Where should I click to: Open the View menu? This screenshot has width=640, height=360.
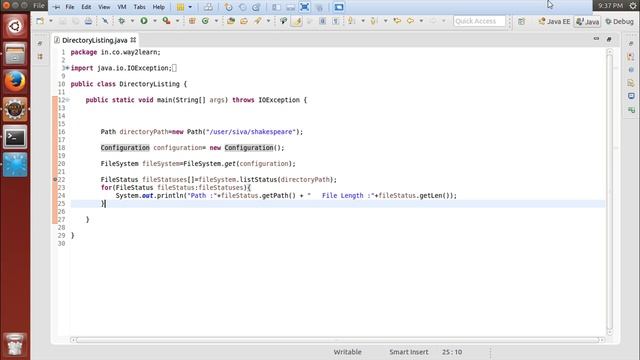coord(104,7)
